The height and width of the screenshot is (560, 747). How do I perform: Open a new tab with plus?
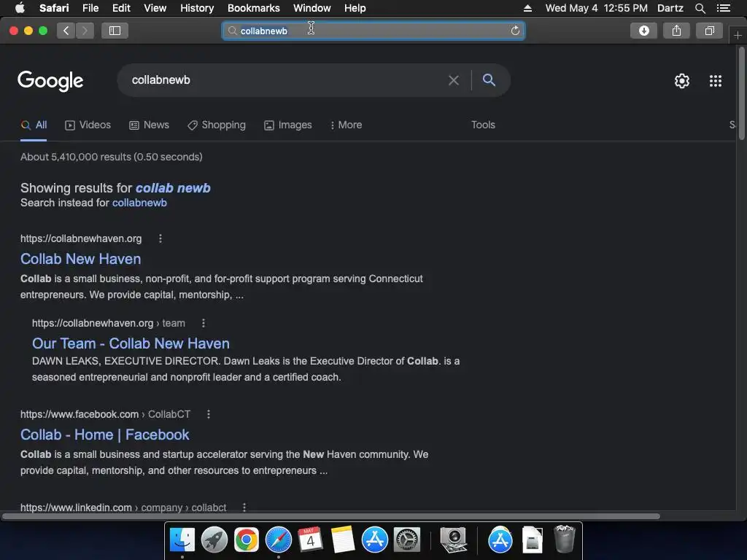click(x=738, y=36)
